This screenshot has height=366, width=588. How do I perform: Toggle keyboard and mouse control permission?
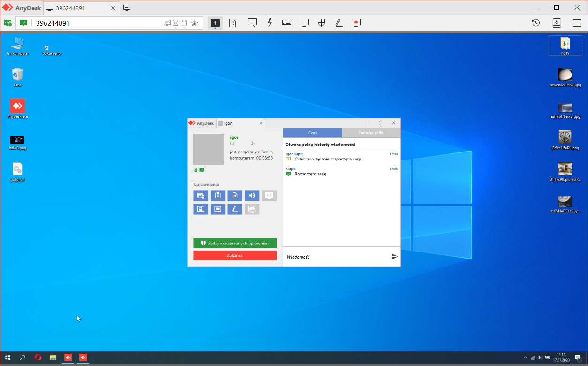tap(201, 196)
